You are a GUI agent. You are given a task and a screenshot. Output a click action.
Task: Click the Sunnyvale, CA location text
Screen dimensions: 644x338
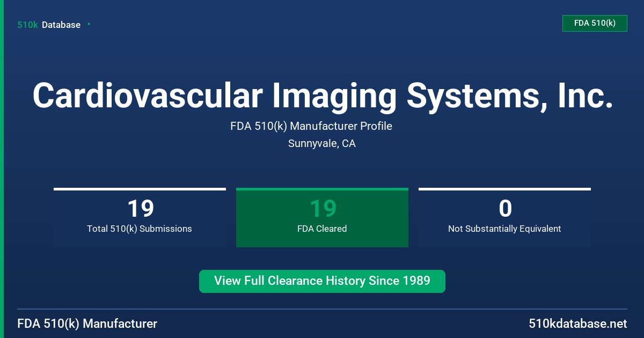tap(322, 144)
